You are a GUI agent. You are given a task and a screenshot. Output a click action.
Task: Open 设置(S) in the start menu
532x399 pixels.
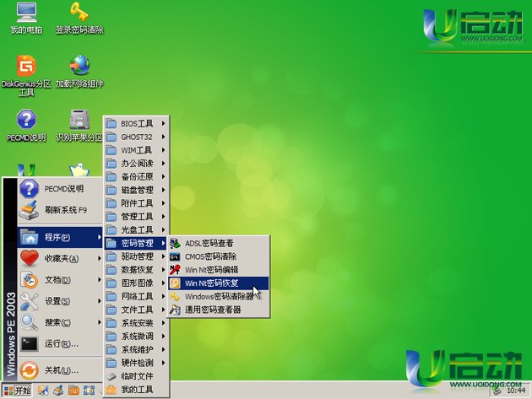(x=60, y=301)
